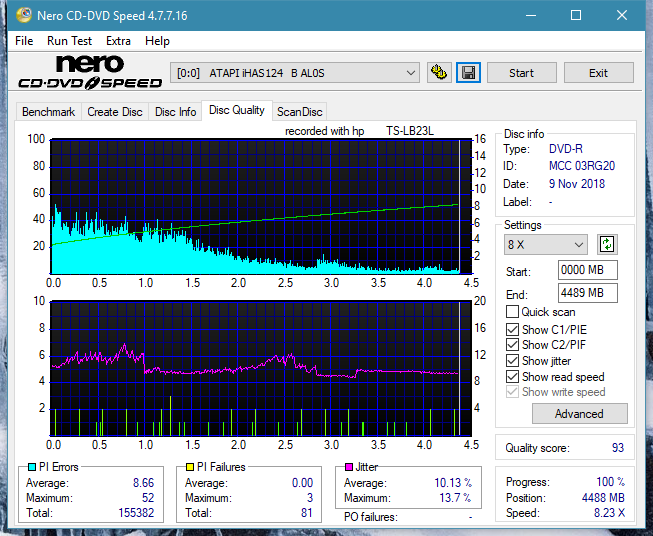The width and height of the screenshot is (653, 536).
Task: Select the Disc Quality tab
Action: [x=237, y=110]
